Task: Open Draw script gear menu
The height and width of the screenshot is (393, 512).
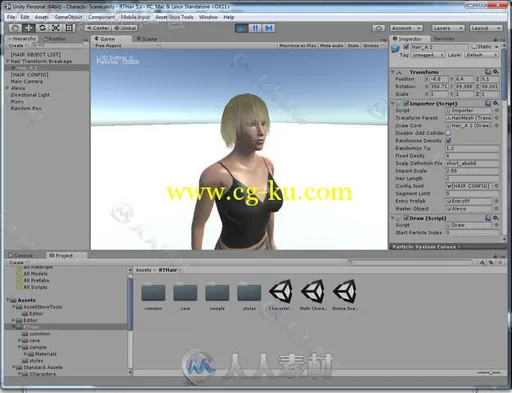Action: (496, 218)
